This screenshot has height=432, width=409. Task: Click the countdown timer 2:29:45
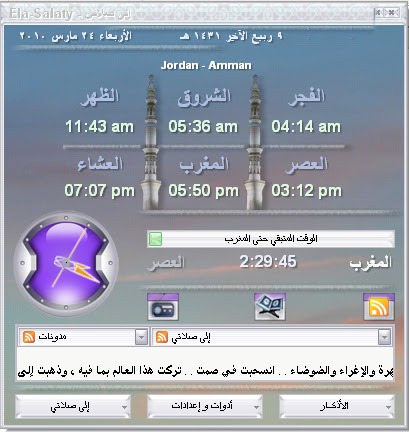tap(268, 262)
